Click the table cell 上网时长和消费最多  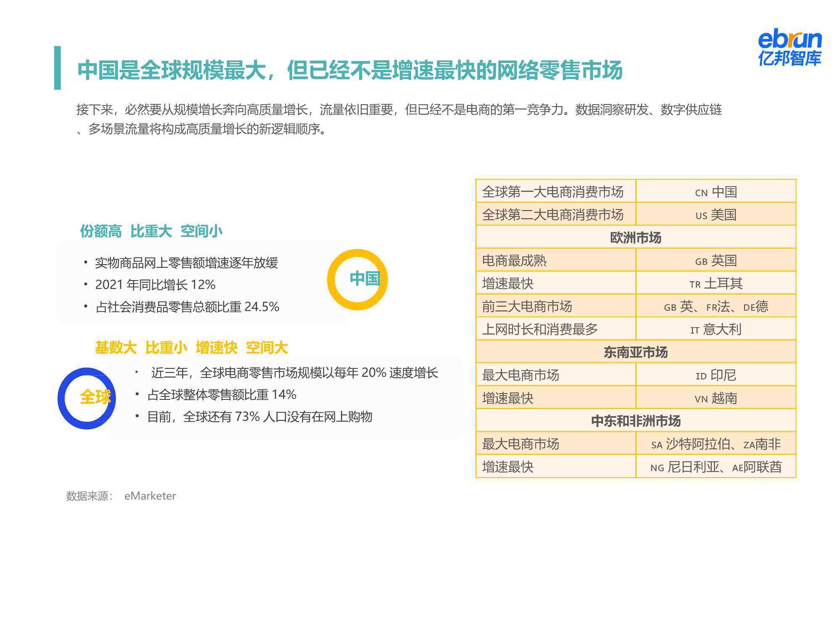point(556,329)
